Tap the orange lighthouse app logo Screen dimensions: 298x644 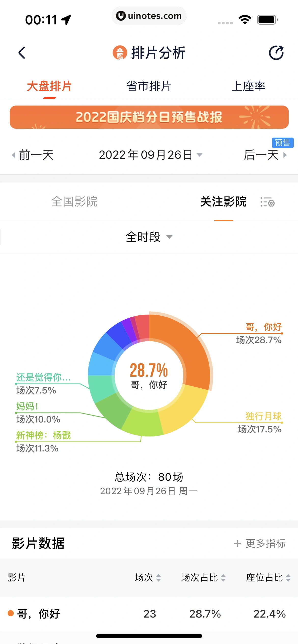pos(120,53)
